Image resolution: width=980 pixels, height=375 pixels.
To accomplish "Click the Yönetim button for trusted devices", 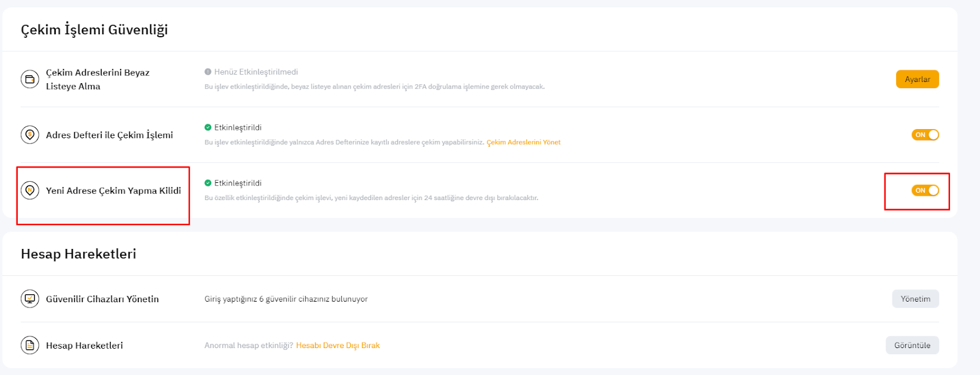I will point(915,299).
